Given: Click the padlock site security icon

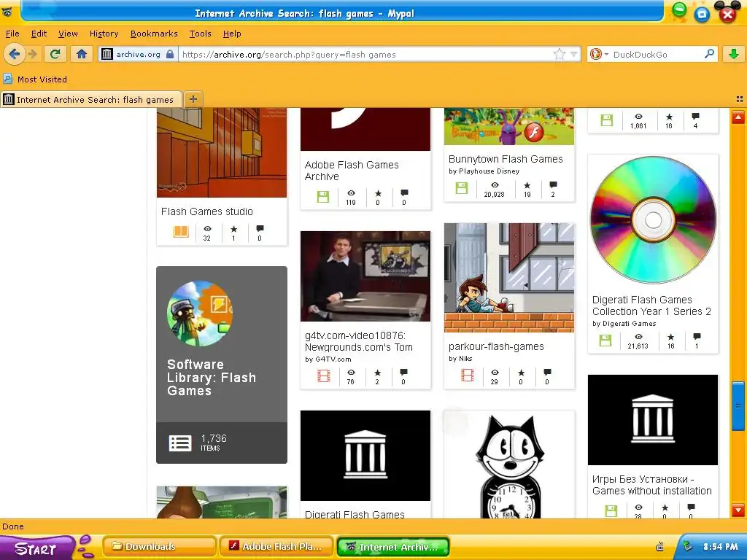Looking at the screenshot, I should [x=169, y=54].
